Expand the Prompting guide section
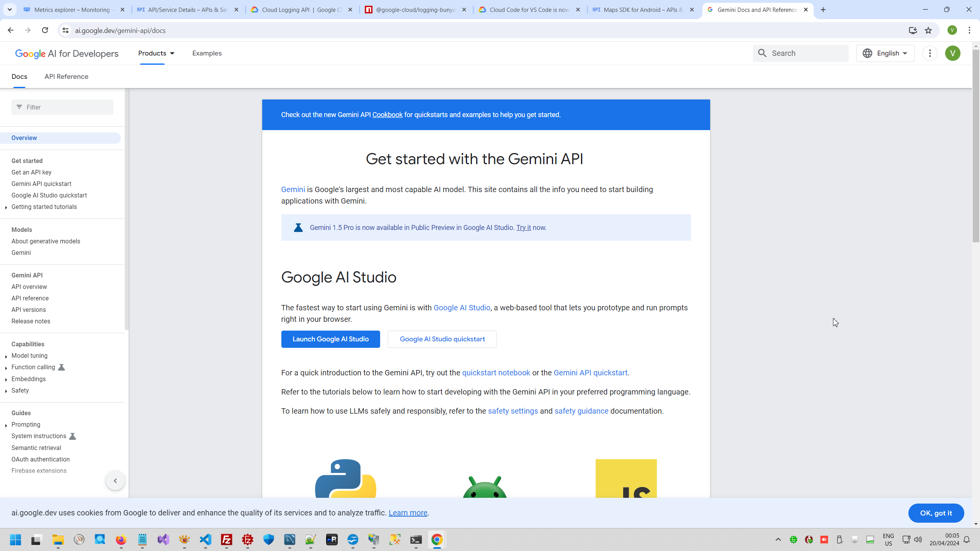The image size is (980, 551). pos(6,425)
